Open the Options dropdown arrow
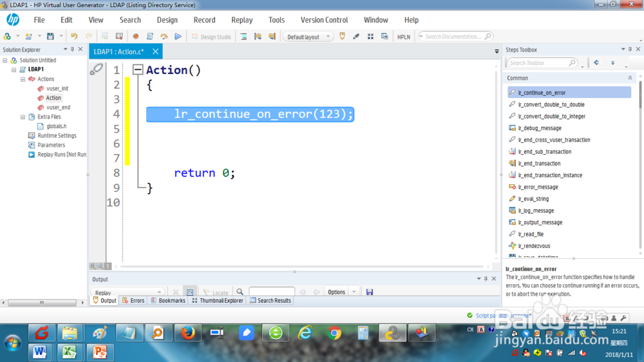644x362 pixels. point(354,292)
